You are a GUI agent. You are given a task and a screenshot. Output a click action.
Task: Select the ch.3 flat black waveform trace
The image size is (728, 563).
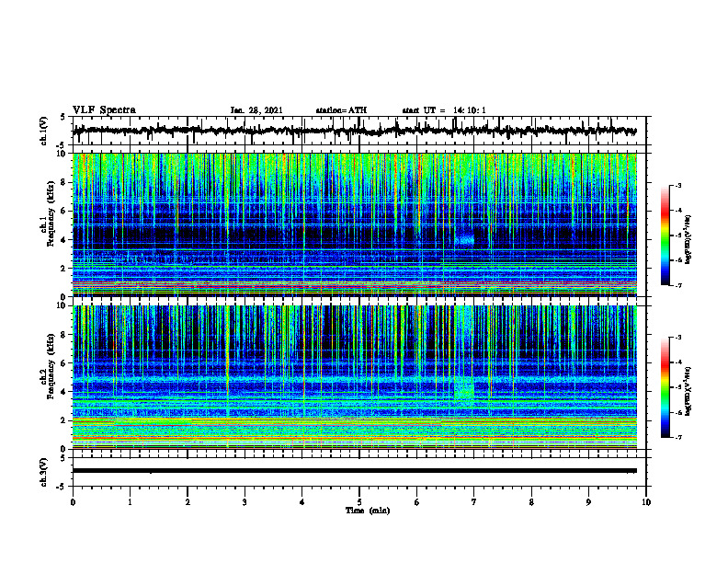[355, 471]
